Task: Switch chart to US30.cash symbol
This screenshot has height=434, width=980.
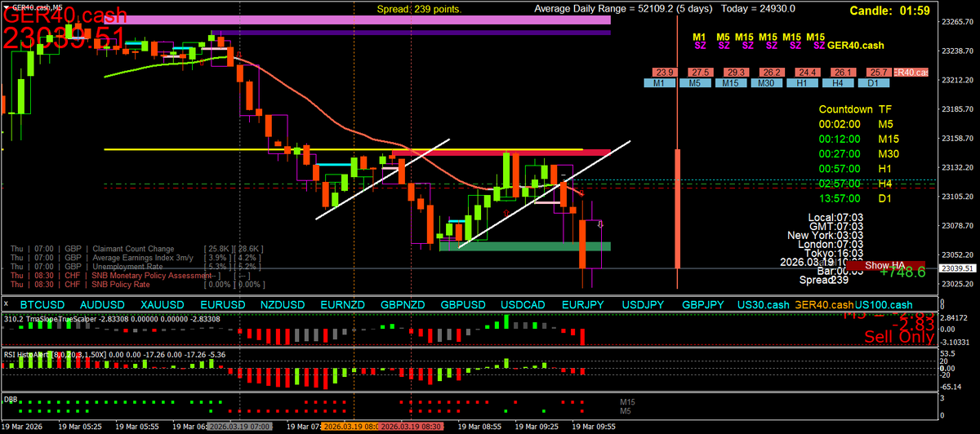Action: tap(765, 304)
